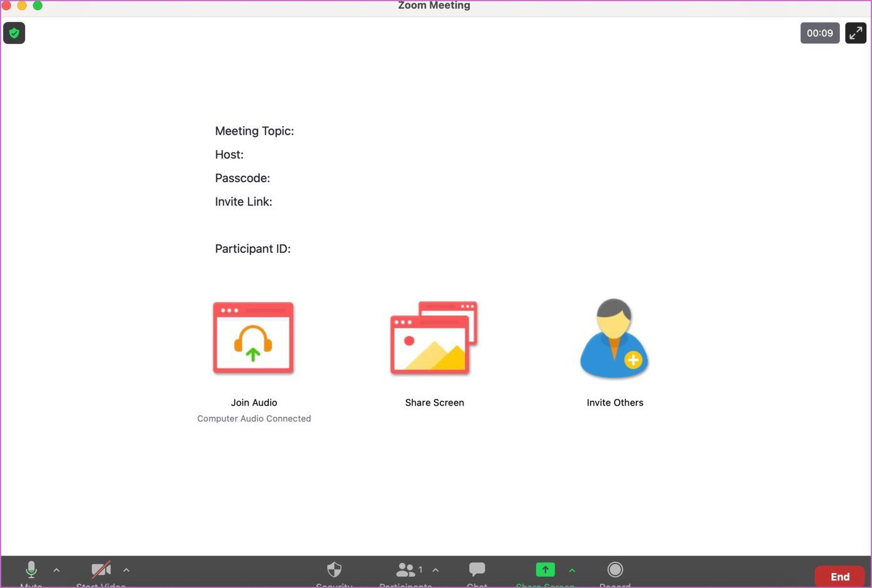The image size is (872, 588).
Task: Expand the arrow next to Participants
Action: [x=436, y=570]
